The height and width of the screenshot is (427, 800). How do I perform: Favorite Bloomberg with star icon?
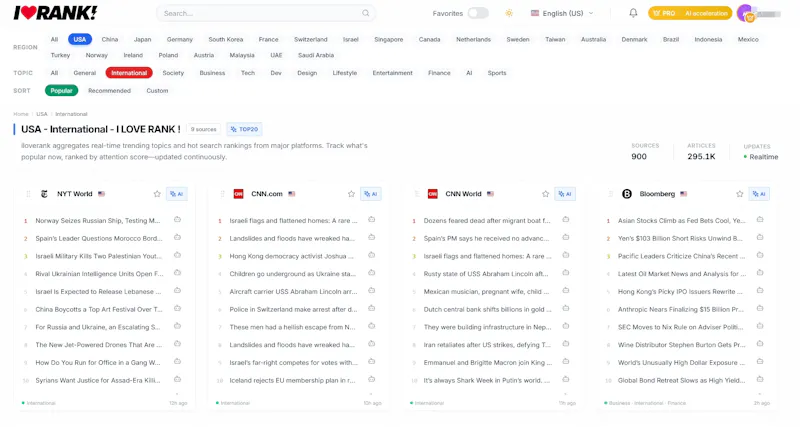pyautogui.click(x=740, y=194)
